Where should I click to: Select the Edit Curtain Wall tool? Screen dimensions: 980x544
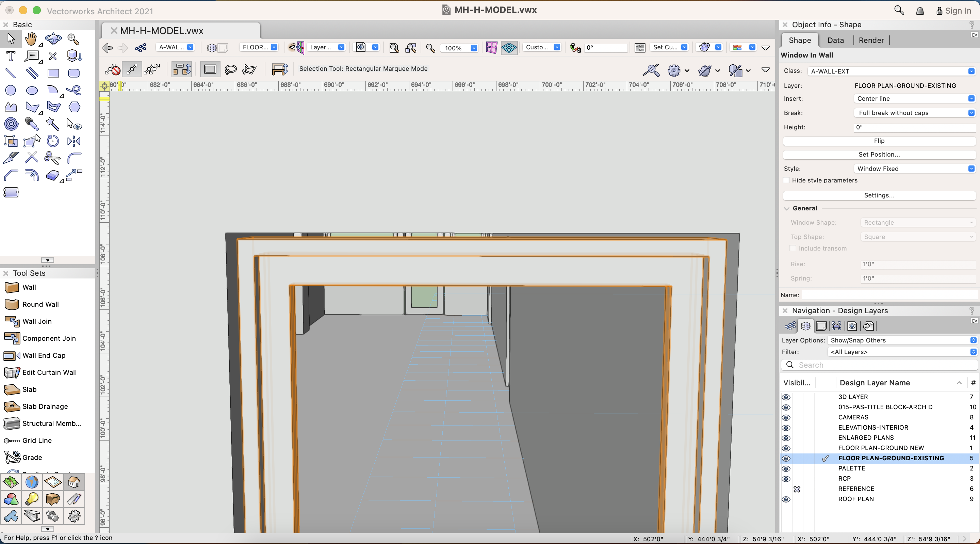click(50, 372)
